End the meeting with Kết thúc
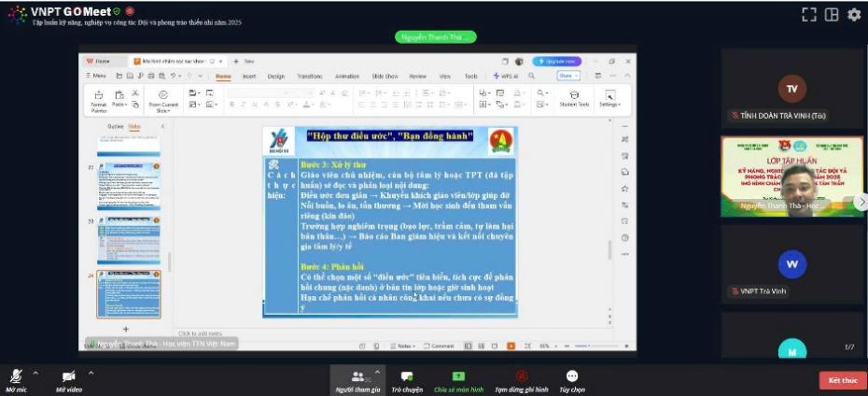Image resolution: width=868 pixels, height=396 pixels. pyautogui.click(x=843, y=380)
